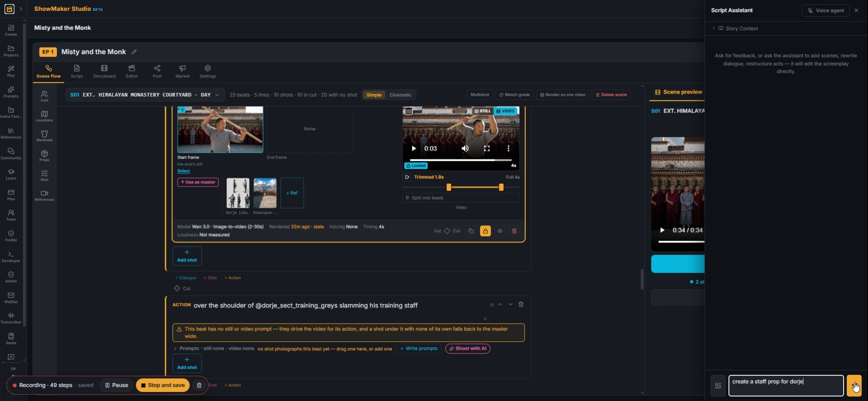
Task: Click Render as one video
Action: coord(562,95)
